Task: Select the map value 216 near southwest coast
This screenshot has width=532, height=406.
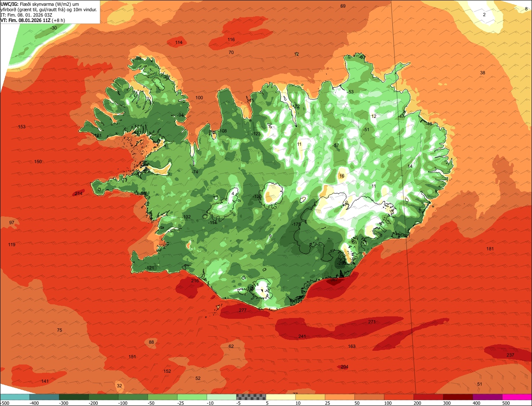Action: pos(195,281)
